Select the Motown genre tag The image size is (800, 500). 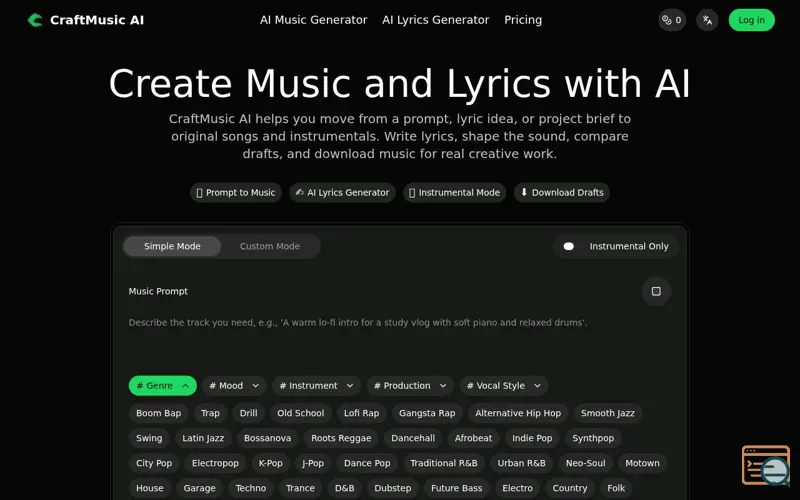click(642, 463)
